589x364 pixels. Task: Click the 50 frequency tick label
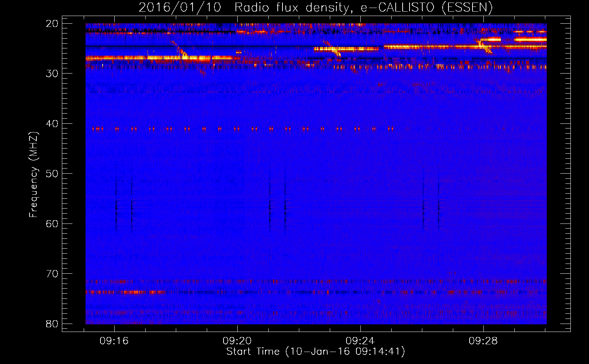click(x=52, y=174)
